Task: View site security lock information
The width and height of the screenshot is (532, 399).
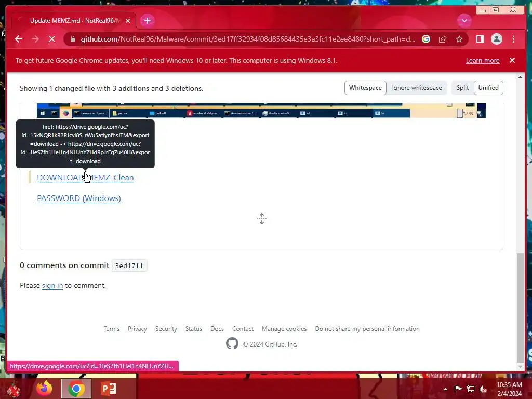Action: [x=72, y=39]
